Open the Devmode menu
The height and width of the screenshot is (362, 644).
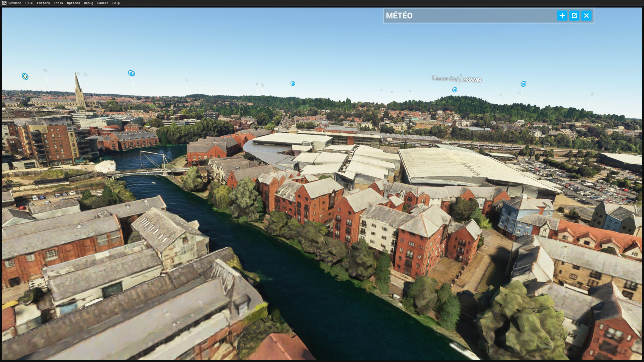15,3
